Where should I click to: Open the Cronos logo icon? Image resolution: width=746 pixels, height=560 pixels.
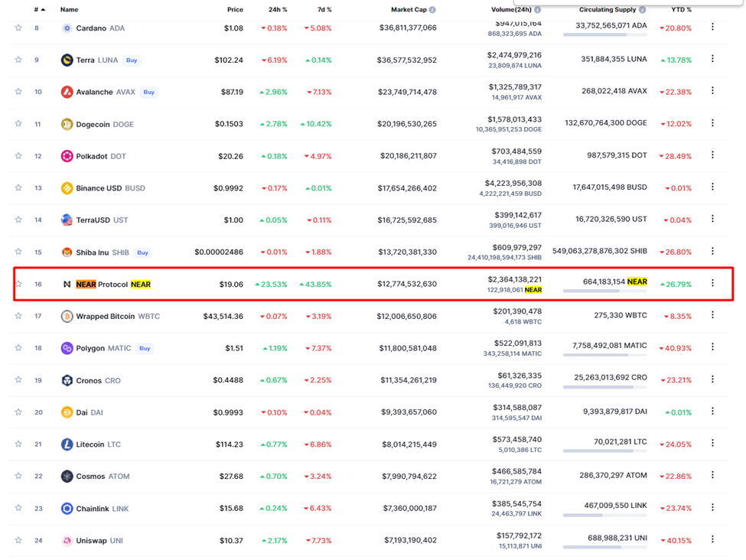click(67, 380)
